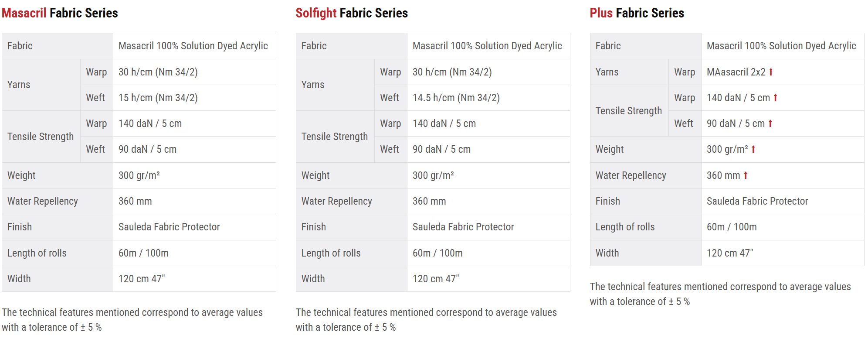Click the Solfight Fabric Series heading
This screenshot has width=868, height=339.
point(352,13)
